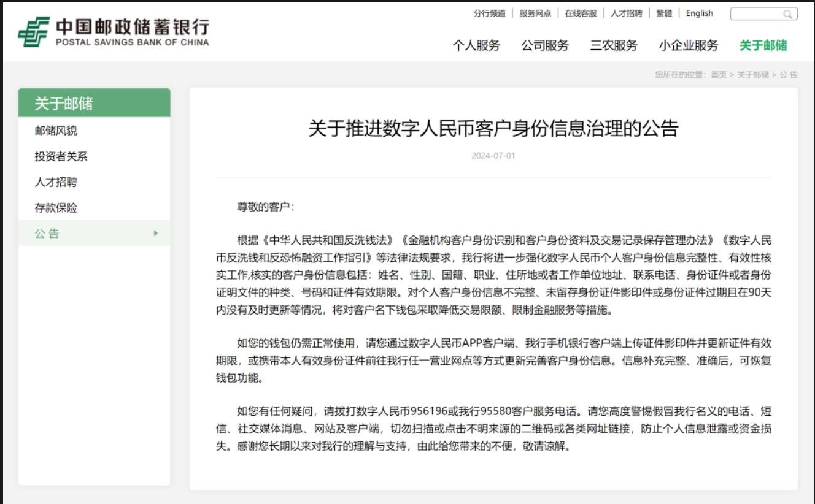Click the search magnifier icon
This screenshot has height=504, width=815.
pyautogui.click(x=787, y=14)
